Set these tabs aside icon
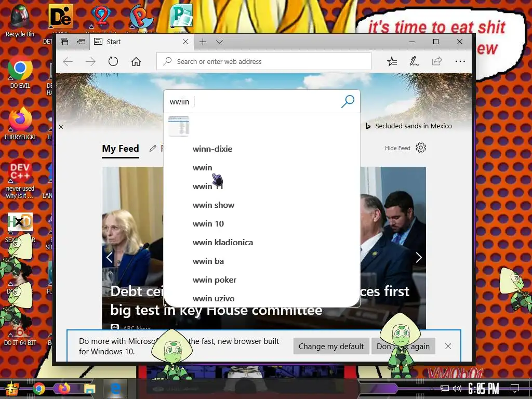The image size is (532, 399). click(x=81, y=42)
